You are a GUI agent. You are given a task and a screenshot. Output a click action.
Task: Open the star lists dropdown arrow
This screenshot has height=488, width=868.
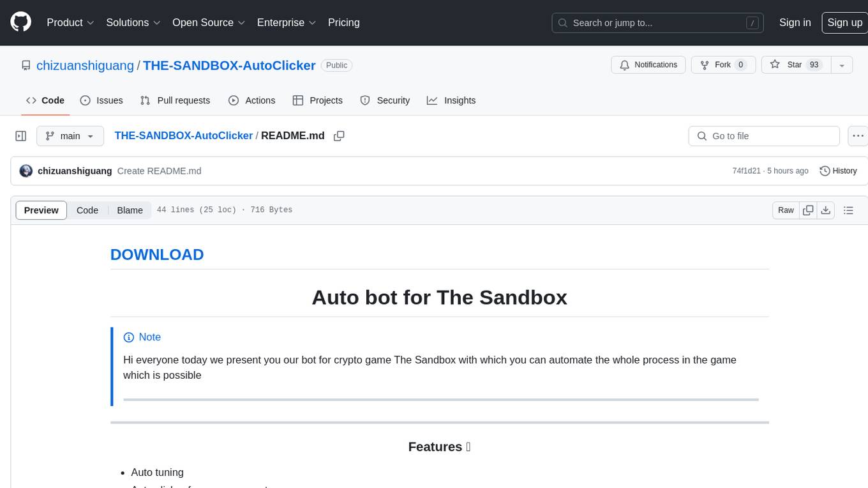point(842,65)
